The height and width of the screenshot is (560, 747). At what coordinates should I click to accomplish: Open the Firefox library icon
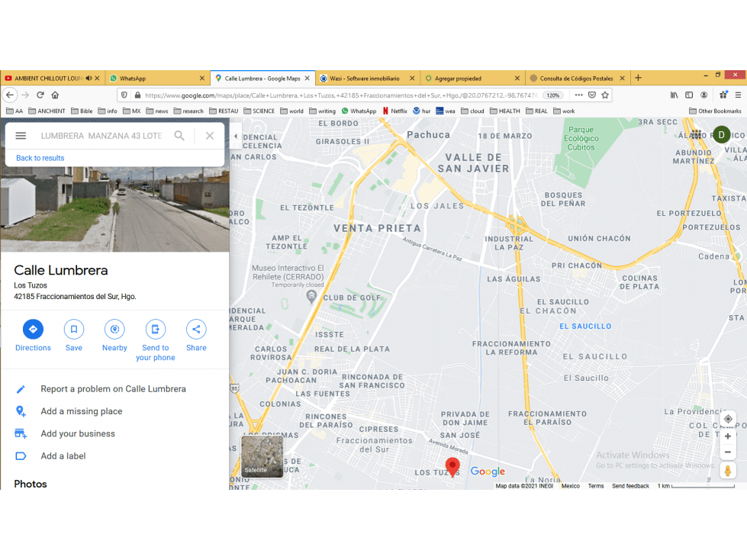click(674, 95)
